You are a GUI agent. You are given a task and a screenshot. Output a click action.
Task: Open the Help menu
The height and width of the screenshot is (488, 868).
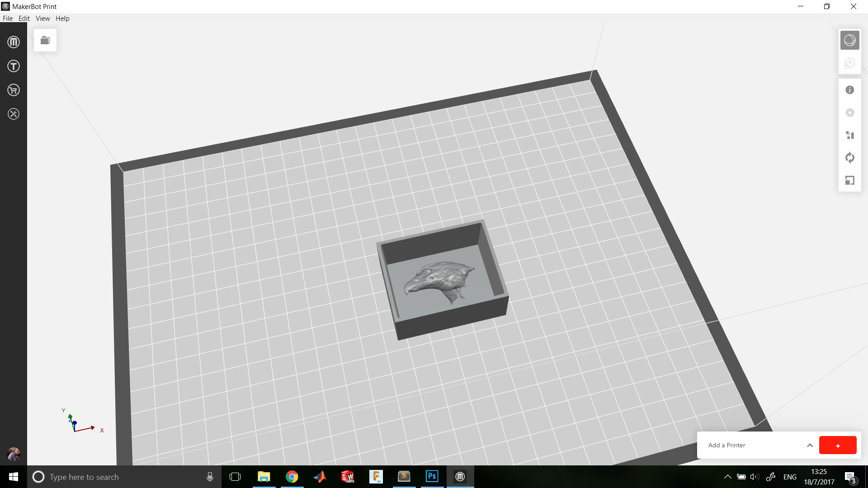62,19
